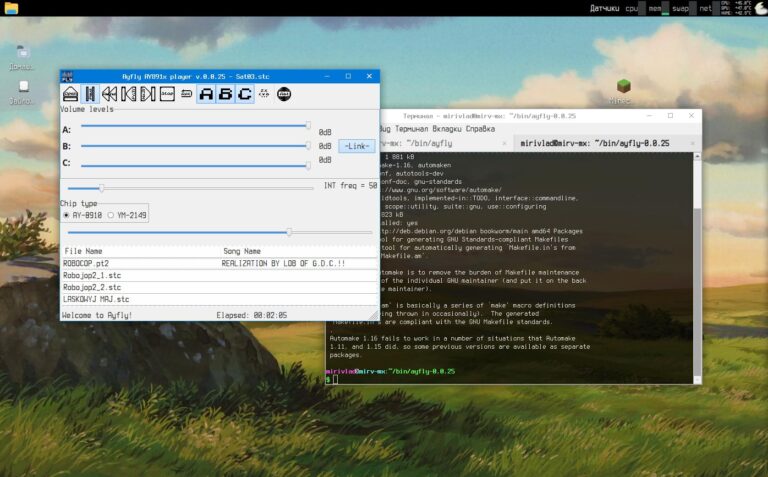768x477 pixels.
Task: Click the round black About icon
Action: coord(284,94)
